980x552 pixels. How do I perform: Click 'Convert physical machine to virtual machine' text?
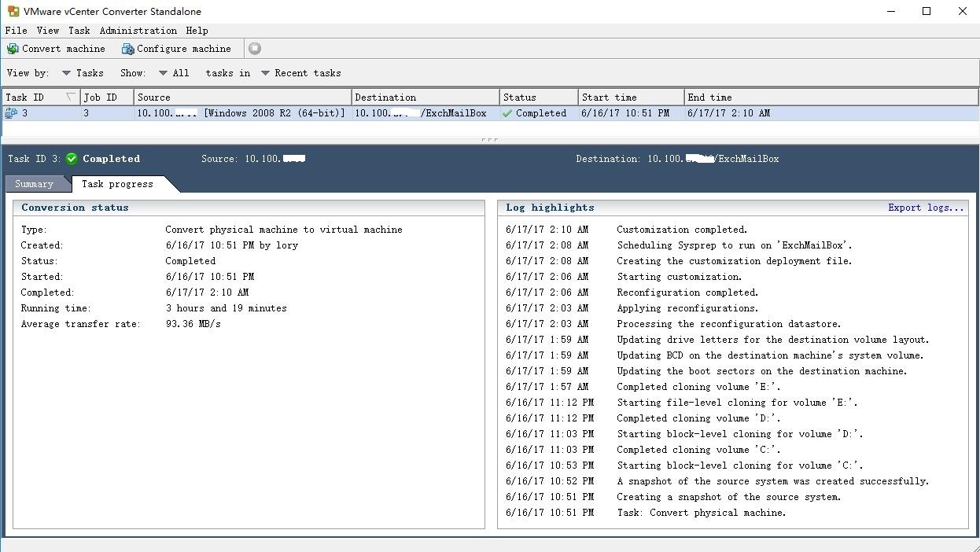click(284, 230)
